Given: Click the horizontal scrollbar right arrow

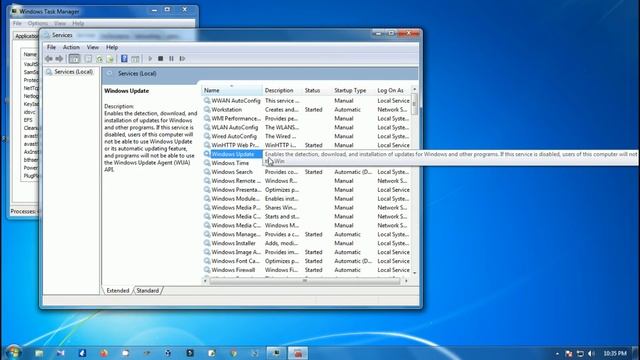Looking at the screenshot, I should [406, 281].
